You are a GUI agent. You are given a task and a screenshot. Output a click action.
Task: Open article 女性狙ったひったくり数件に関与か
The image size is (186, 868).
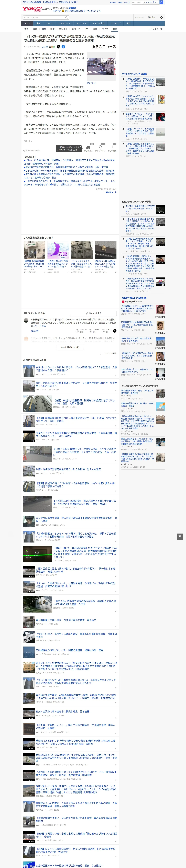(76, 369)
